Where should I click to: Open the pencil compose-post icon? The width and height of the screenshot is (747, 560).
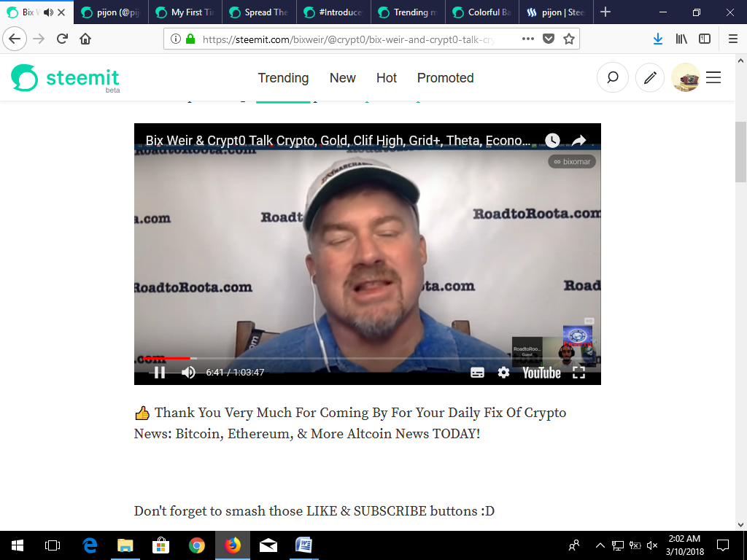(650, 77)
